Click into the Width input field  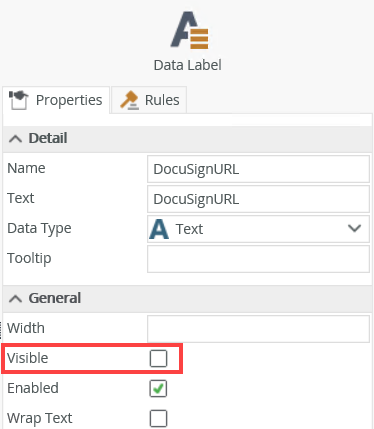coord(258,329)
